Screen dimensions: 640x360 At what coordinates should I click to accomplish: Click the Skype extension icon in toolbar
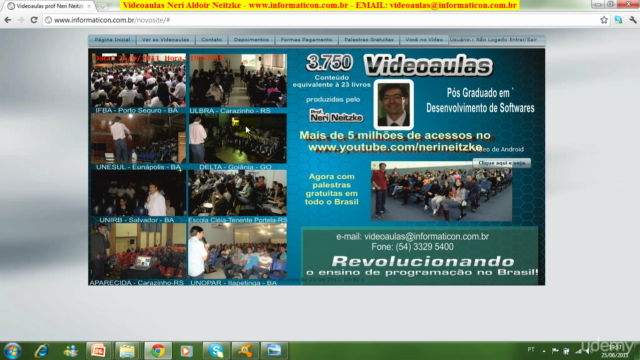coord(618,20)
